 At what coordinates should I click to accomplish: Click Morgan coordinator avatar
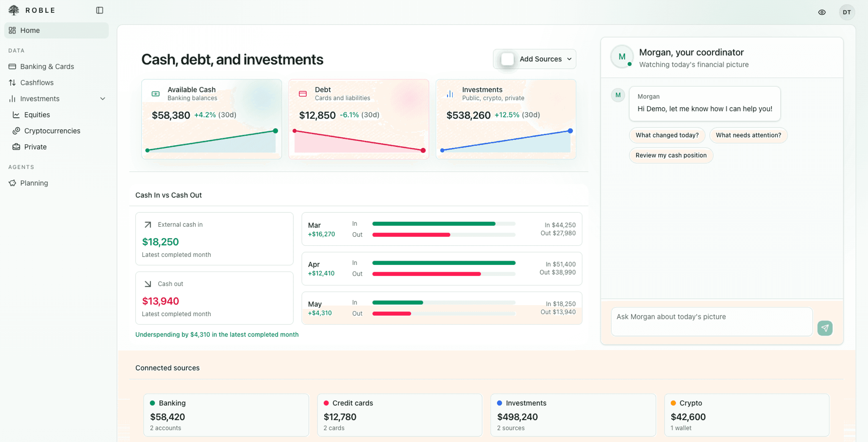coord(622,56)
